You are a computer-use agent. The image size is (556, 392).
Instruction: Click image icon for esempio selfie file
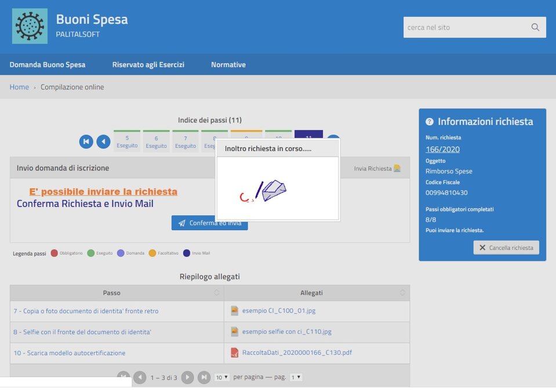coord(234,332)
